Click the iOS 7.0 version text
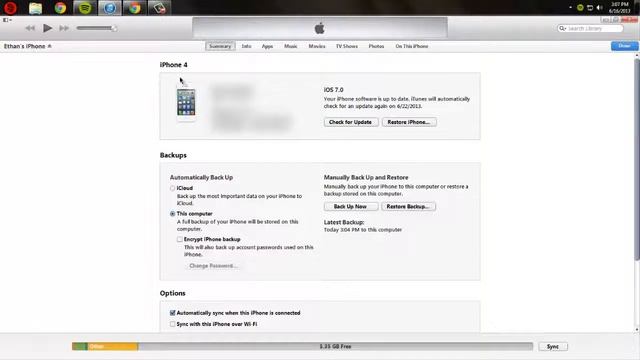The width and height of the screenshot is (640, 360). (x=333, y=89)
